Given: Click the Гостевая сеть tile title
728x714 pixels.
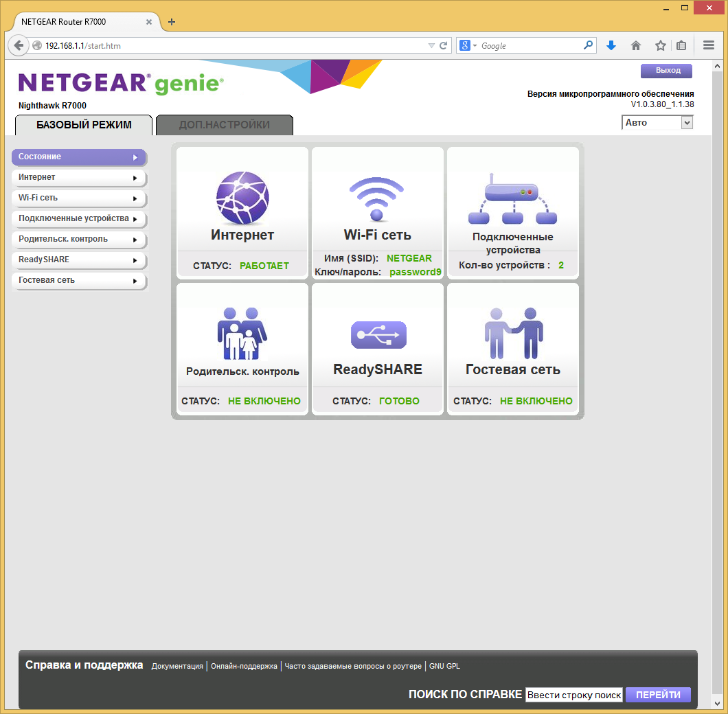Looking at the screenshot, I should (513, 369).
